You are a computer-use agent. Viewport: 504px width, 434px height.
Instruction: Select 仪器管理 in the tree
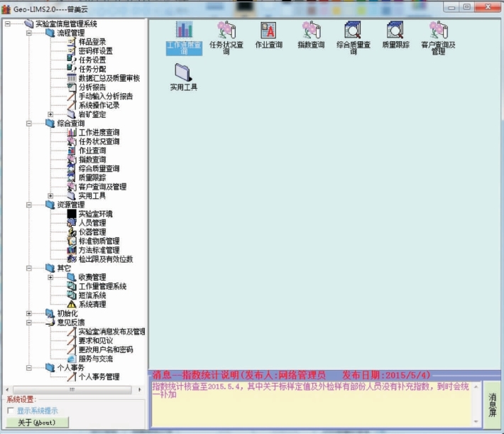pyautogui.click(x=92, y=232)
